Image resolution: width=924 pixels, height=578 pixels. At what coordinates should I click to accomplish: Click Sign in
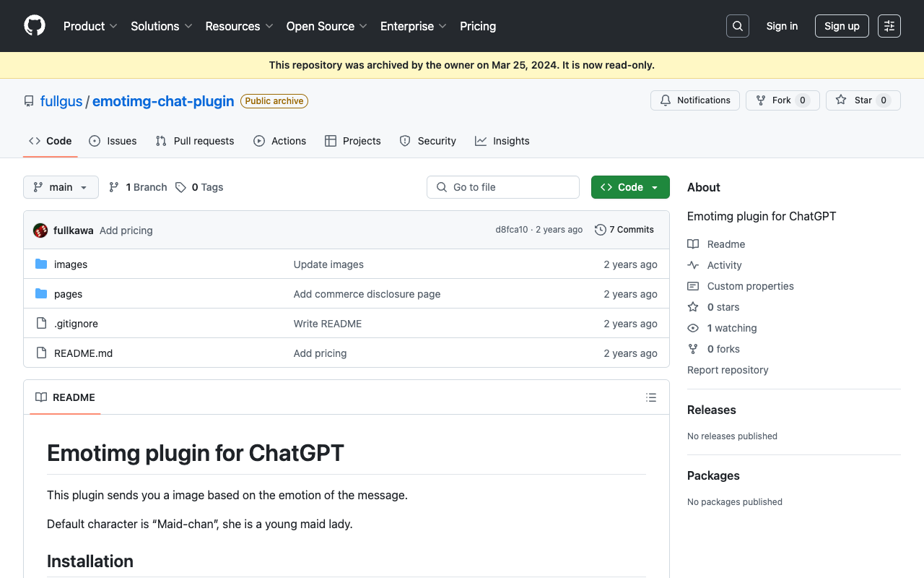click(782, 26)
